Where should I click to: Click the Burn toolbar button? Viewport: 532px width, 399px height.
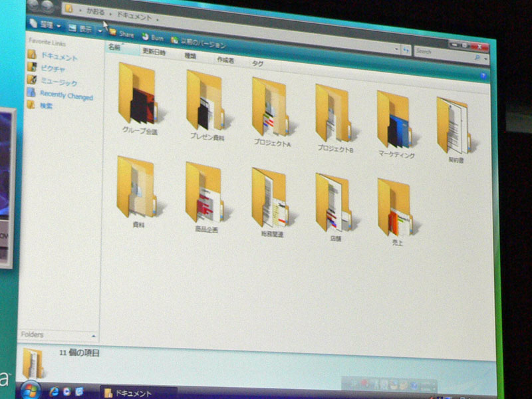(x=152, y=37)
